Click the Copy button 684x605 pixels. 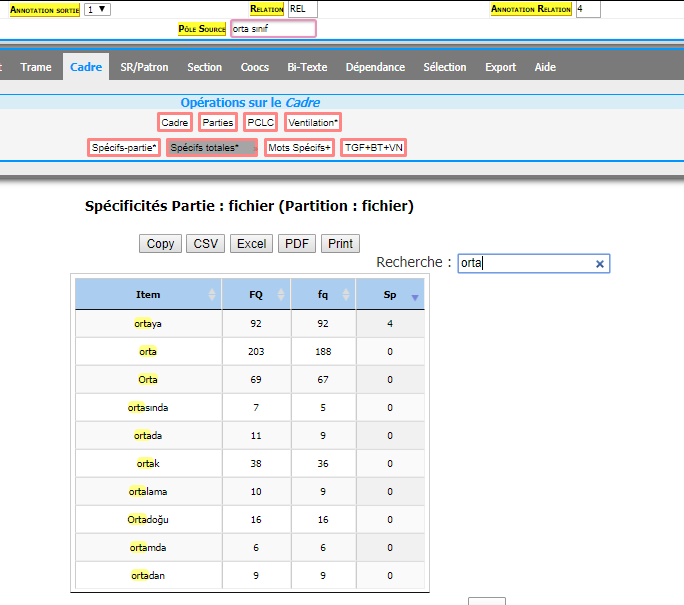[160, 243]
